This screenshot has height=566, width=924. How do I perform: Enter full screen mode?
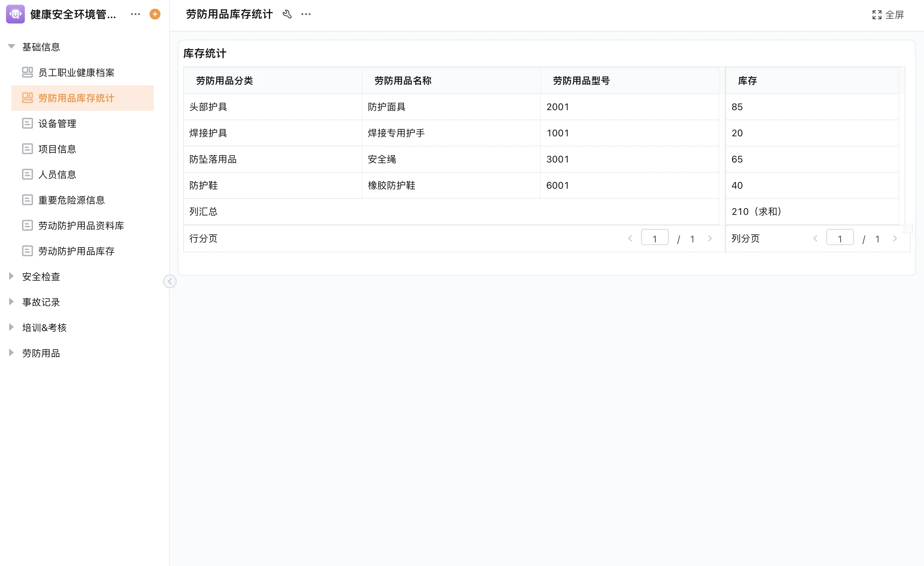coord(888,15)
